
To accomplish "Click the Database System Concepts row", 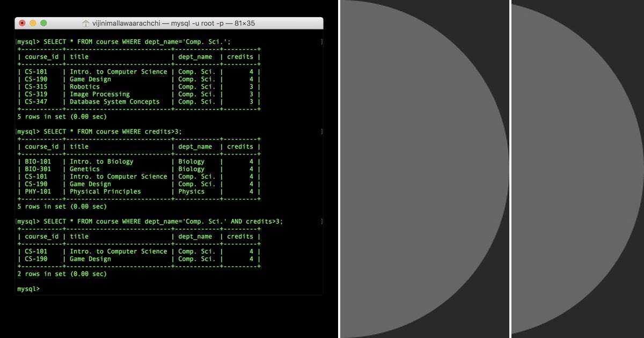I will pos(115,101).
